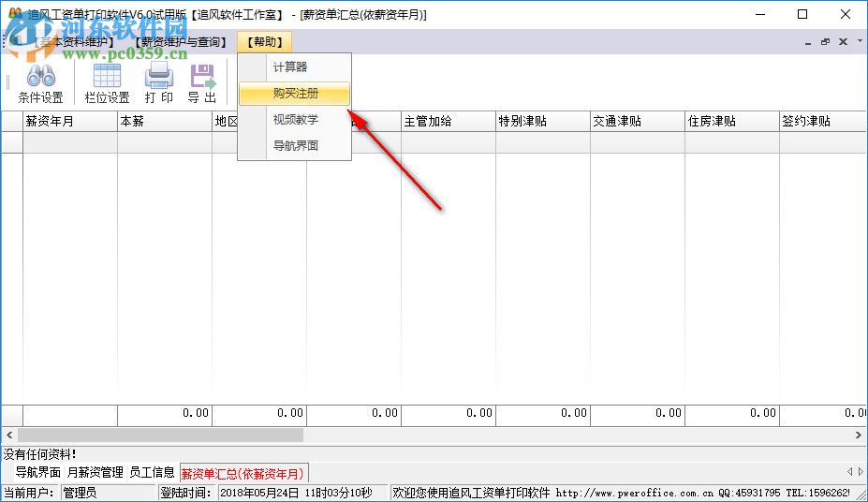Select 计算器 from help menu
Image resolution: width=868 pixels, height=502 pixels.
(x=295, y=67)
